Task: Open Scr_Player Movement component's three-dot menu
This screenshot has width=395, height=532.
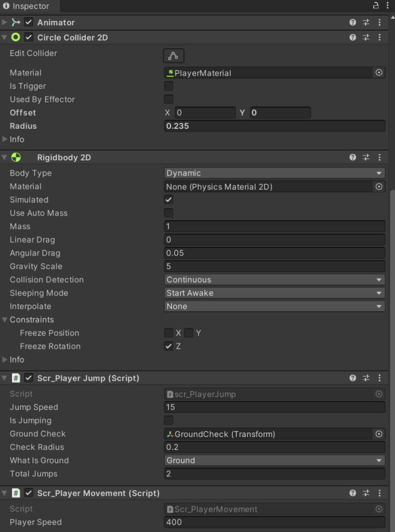Action: coord(379,493)
